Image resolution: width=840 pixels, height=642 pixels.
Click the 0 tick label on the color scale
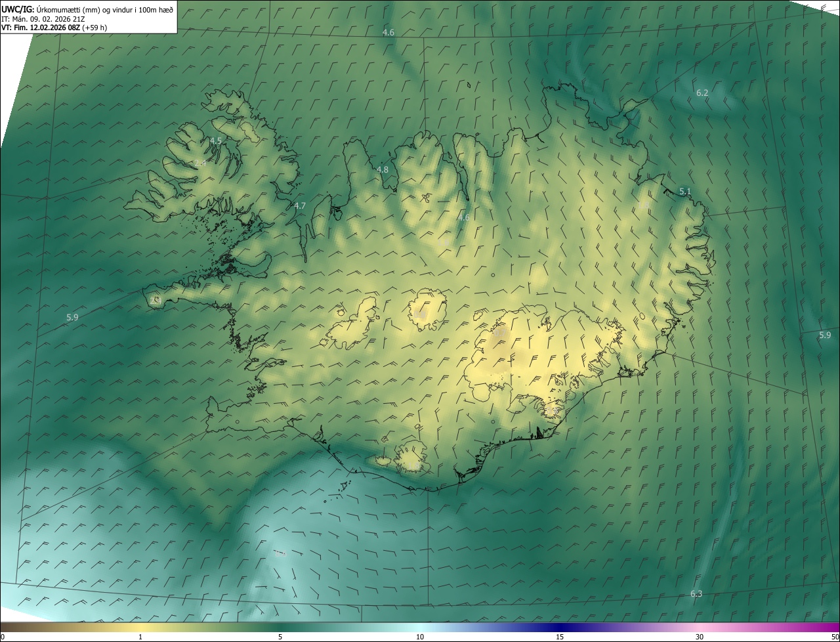(3, 637)
